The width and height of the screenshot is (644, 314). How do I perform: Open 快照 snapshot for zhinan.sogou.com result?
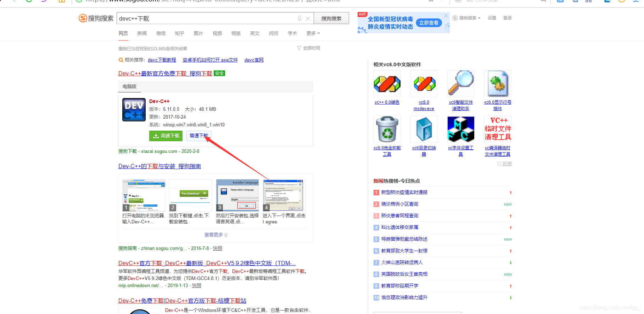tap(218, 249)
